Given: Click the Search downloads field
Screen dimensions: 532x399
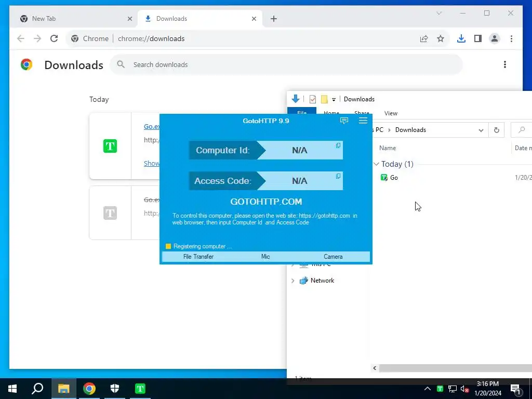Looking at the screenshot, I should [x=286, y=64].
